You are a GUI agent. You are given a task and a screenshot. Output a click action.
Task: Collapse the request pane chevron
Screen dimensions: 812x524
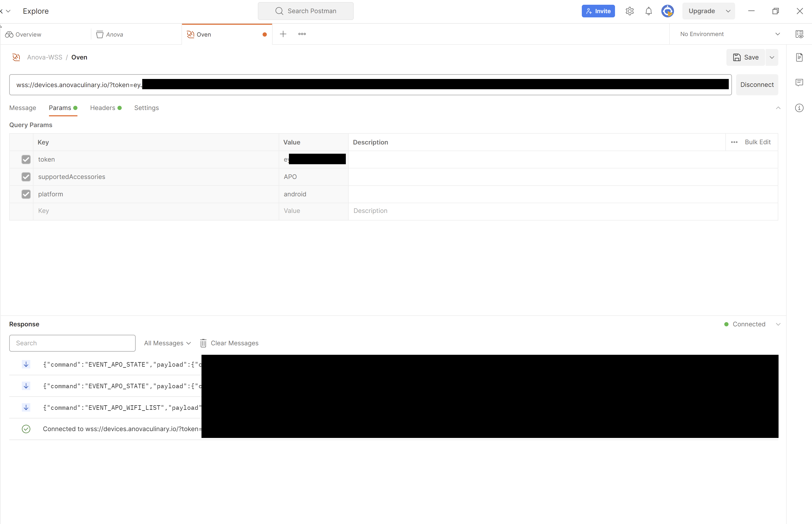click(778, 108)
